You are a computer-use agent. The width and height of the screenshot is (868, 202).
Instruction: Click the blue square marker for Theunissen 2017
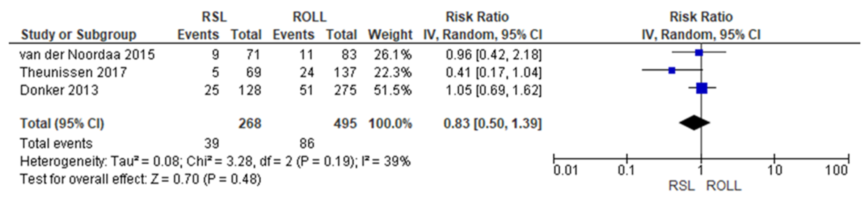tap(672, 71)
